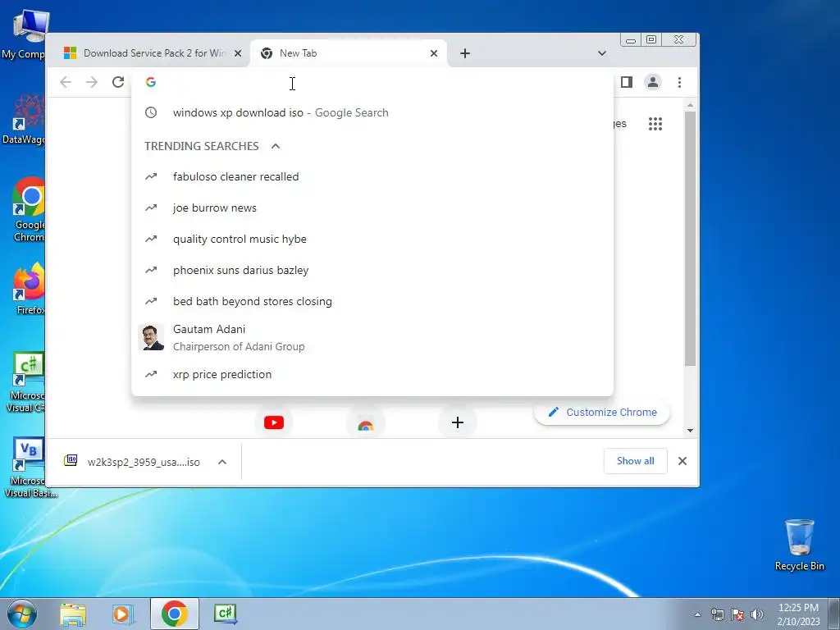The width and height of the screenshot is (840, 630).
Task: Open Windows Explorer from taskbar
Action: [73, 614]
